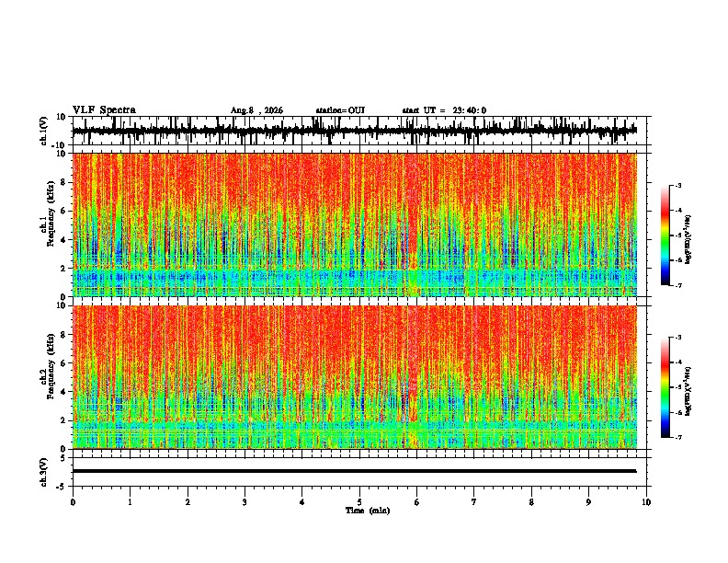Click the time axis tick label '1'
Image resolution: width=728 pixels, height=563 pixels.
pyautogui.click(x=131, y=502)
